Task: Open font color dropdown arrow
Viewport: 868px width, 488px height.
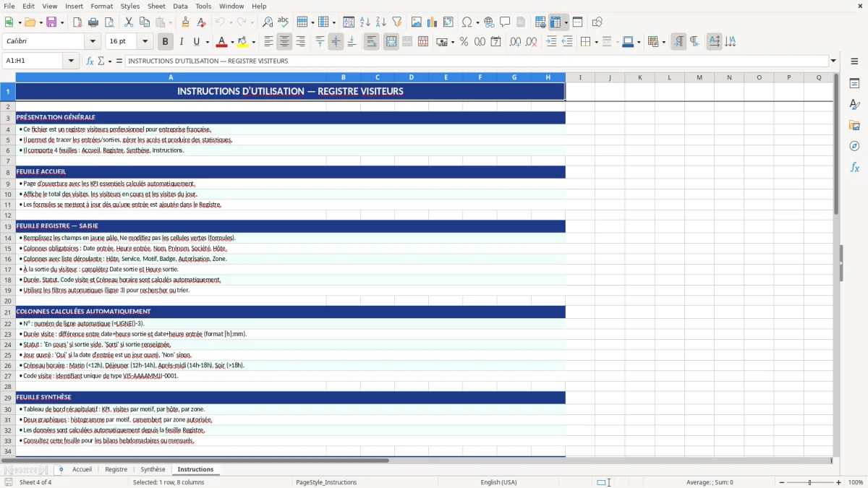Action: [232, 42]
